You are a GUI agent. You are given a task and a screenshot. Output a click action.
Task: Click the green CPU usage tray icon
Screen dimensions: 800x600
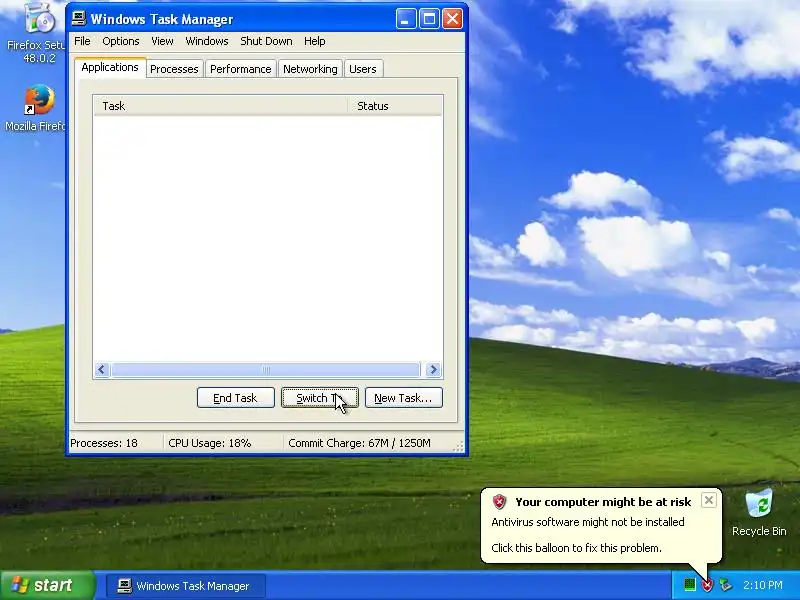[x=689, y=585]
